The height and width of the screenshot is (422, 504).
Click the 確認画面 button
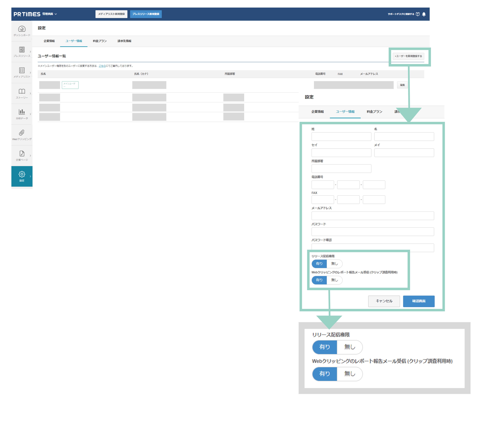pos(419,301)
